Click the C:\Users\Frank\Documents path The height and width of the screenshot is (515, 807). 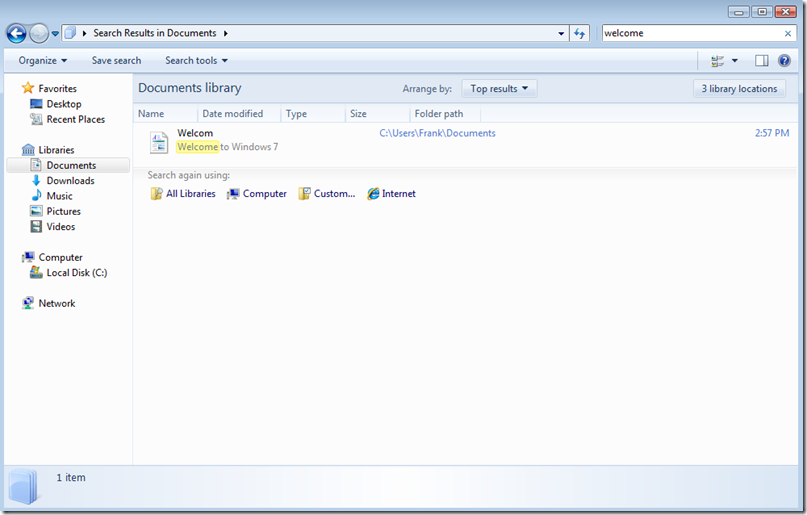coord(437,133)
